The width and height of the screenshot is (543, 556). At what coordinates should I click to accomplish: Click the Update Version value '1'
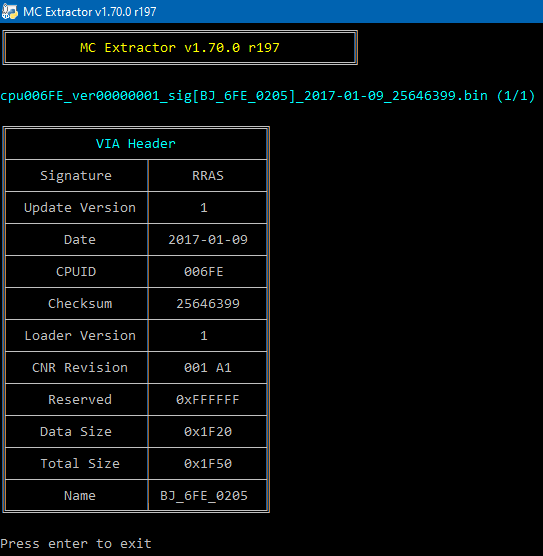pos(204,208)
